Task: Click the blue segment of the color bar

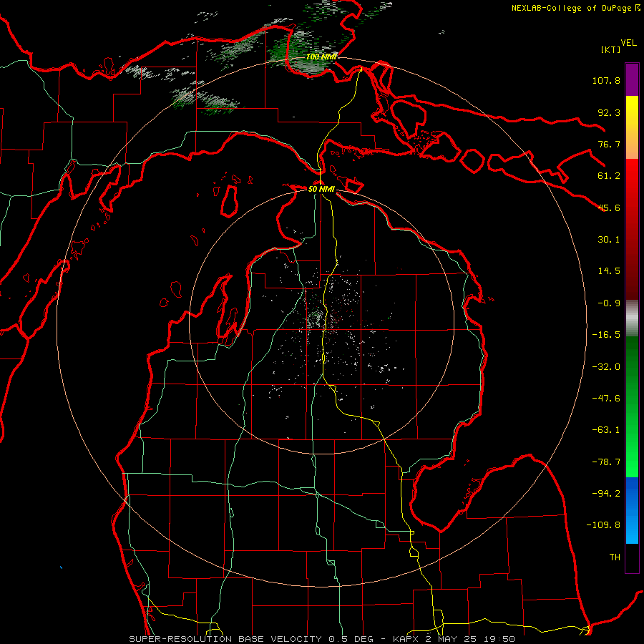Action: coord(632,510)
